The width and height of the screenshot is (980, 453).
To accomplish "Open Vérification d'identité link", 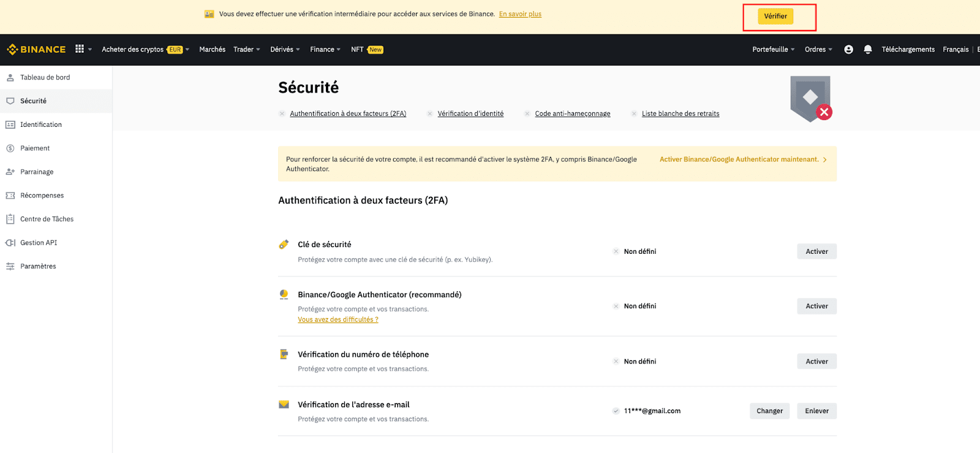I will (x=470, y=113).
